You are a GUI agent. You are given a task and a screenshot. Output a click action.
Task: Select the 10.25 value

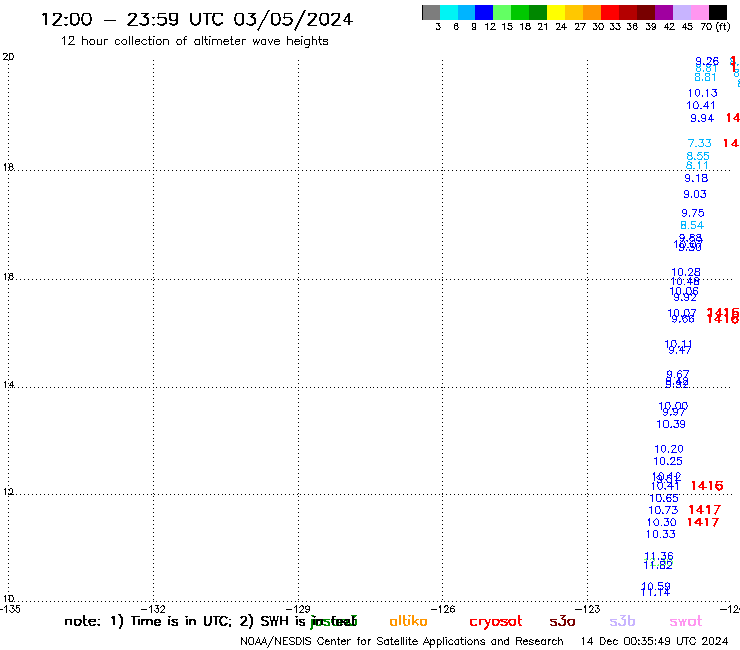click(x=668, y=461)
